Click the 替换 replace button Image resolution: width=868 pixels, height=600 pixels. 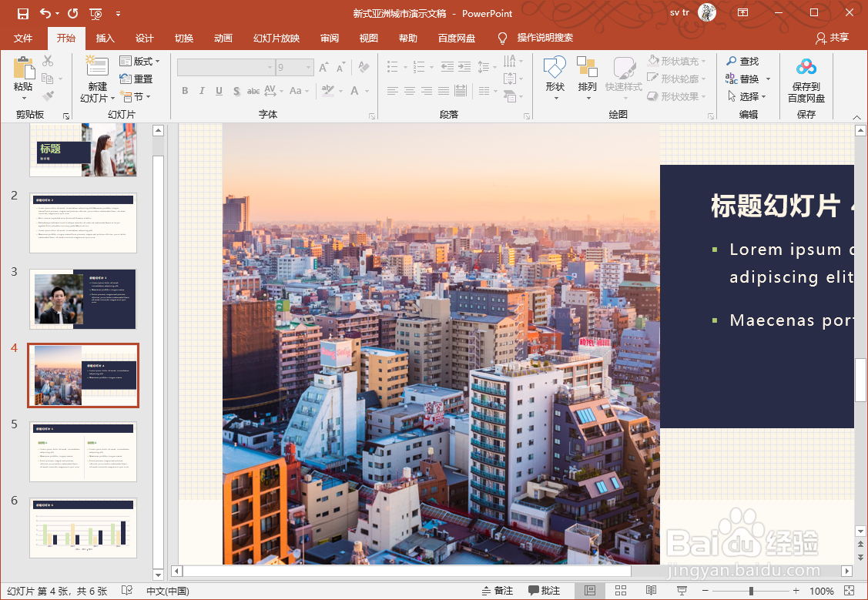[x=742, y=79]
